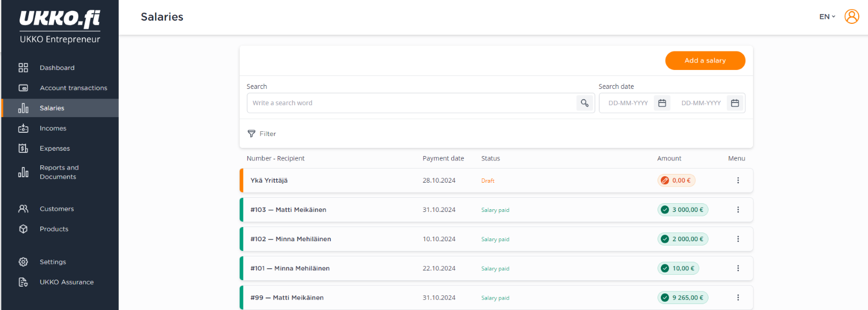868x310 pixels.
Task: Click the UKKO.fi logo
Action: click(60, 19)
